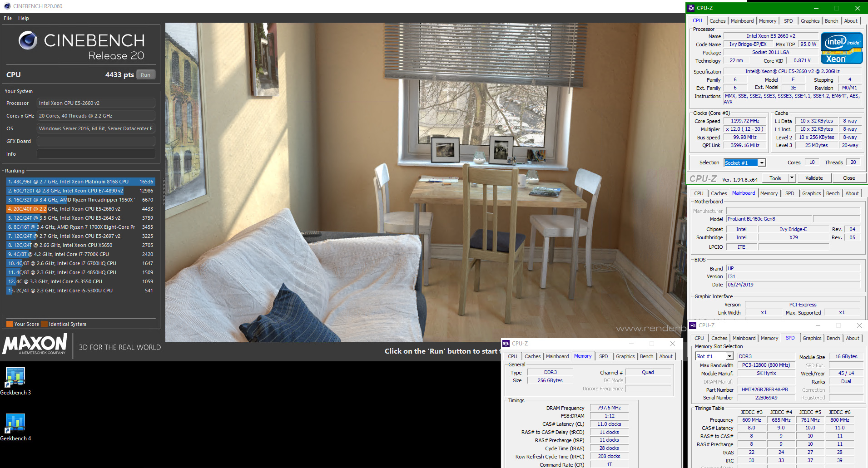
Task: Click the Cinebench sphere logo
Action: click(28, 40)
